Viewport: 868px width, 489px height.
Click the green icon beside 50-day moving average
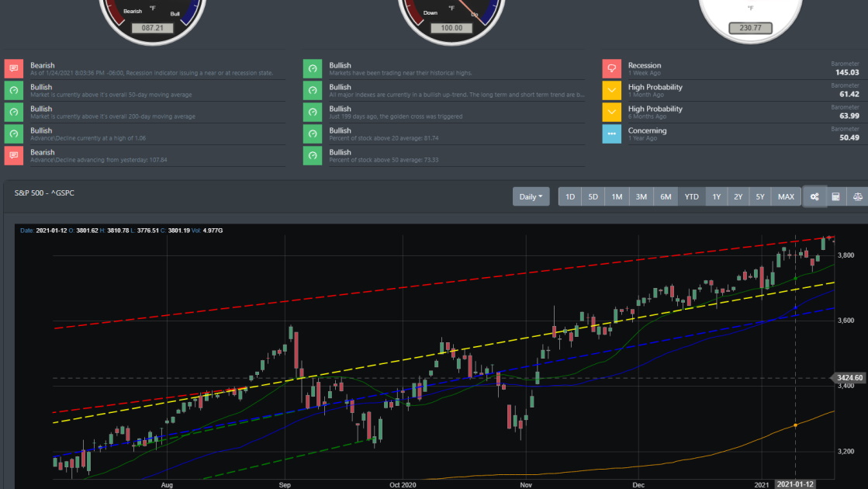tap(14, 90)
